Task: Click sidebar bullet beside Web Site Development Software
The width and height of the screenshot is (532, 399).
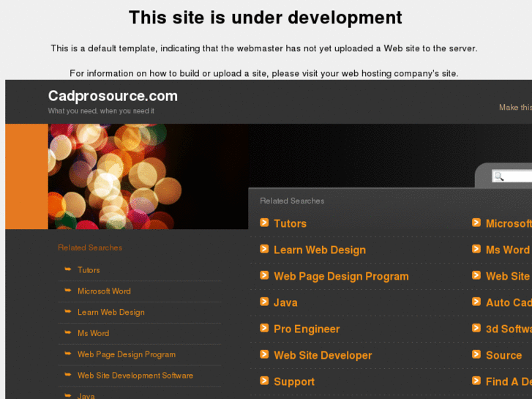Action: point(68,375)
